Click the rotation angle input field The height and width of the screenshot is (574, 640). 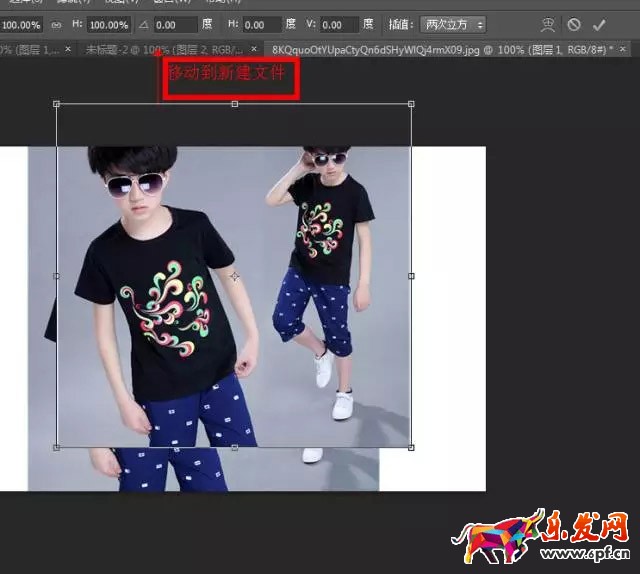point(175,24)
